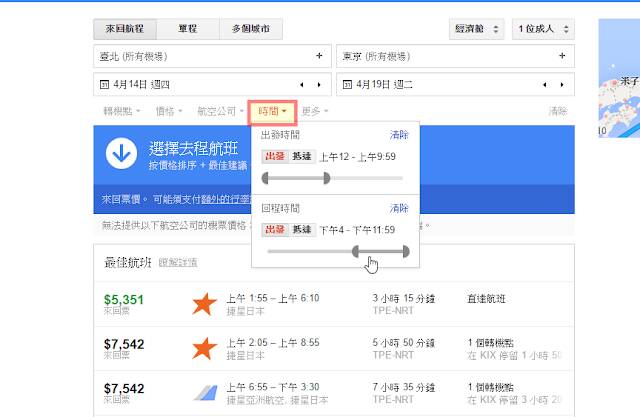Click left handle of return time slider
Screen dimensions: 640x417
(x=356, y=252)
